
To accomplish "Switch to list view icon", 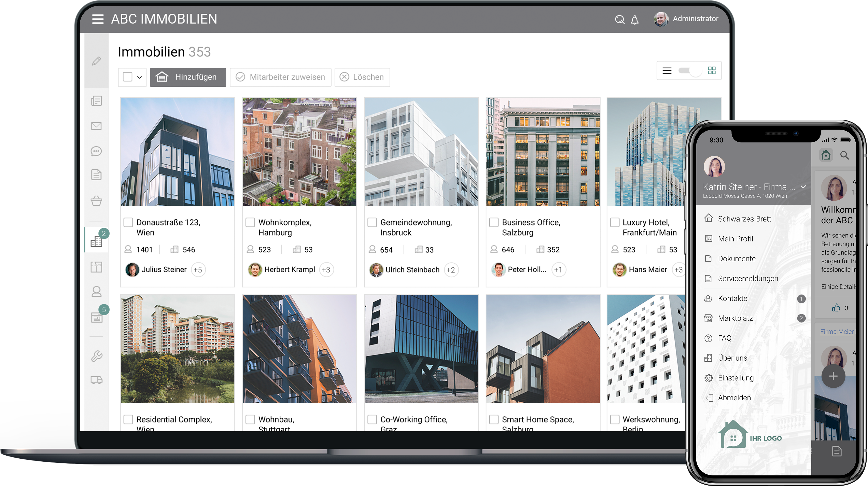I will 667,70.
